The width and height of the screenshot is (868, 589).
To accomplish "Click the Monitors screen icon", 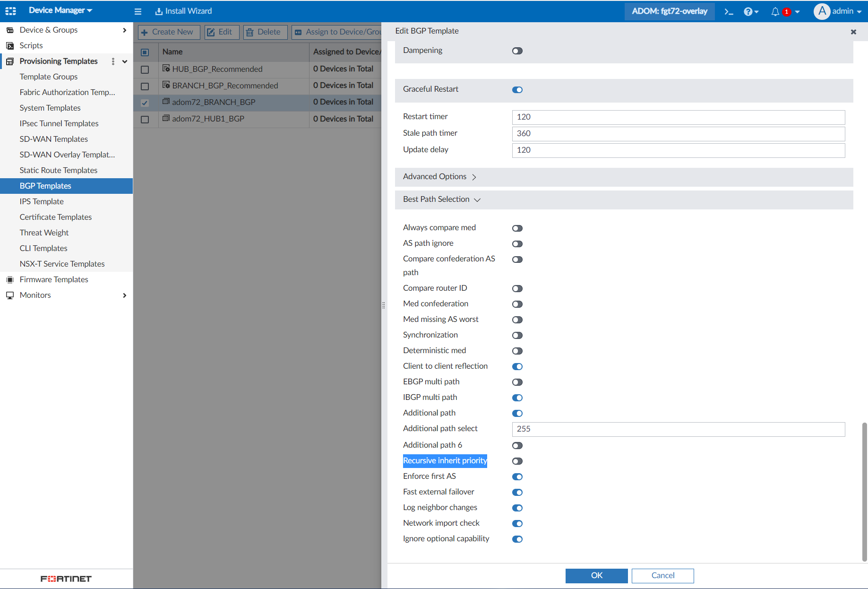I will 10,295.
